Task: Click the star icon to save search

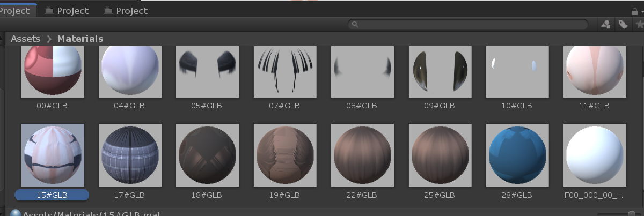Action: point(639,25)
